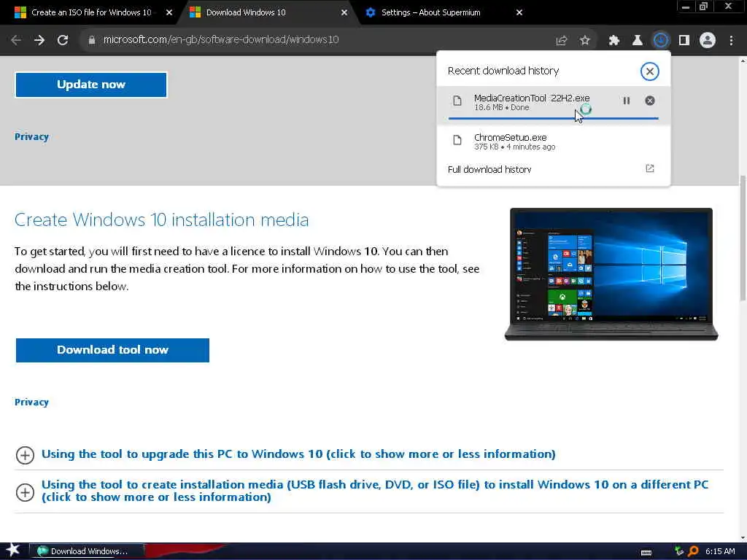Open Privacy link below Update now
The image size is (747, 560).
click(31, 136)
